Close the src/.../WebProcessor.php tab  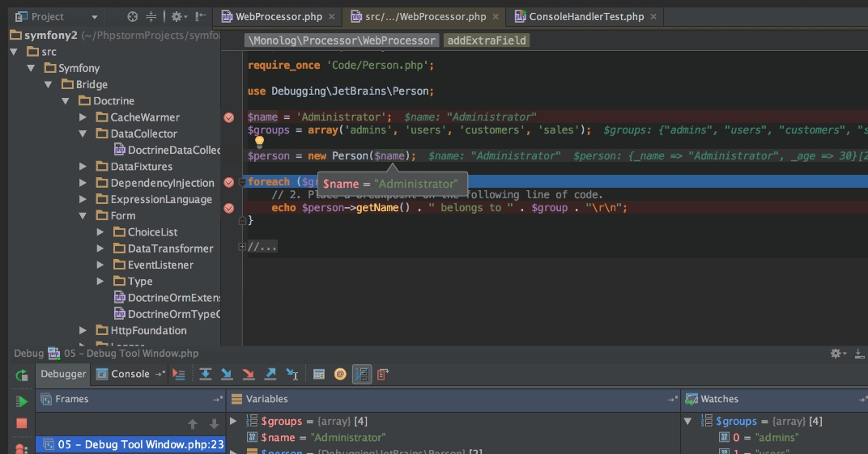(x=496, y=16)
